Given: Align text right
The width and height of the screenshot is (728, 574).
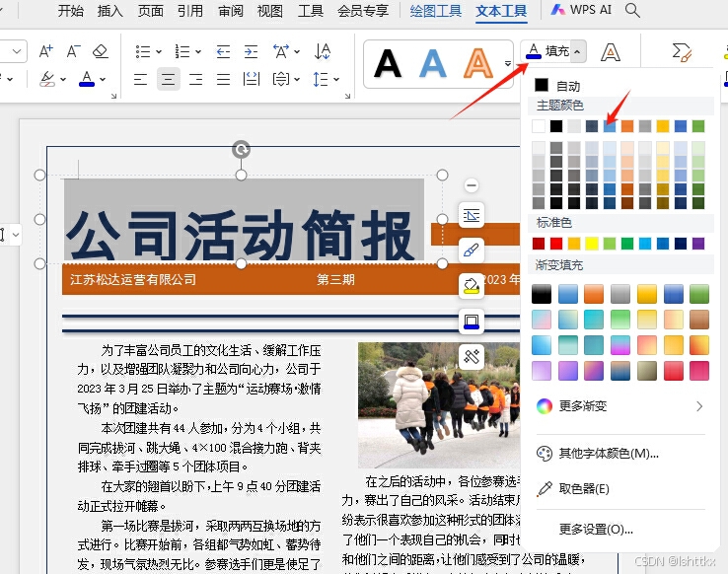Looking at the screenshot, I should click(x=196, y=79).
